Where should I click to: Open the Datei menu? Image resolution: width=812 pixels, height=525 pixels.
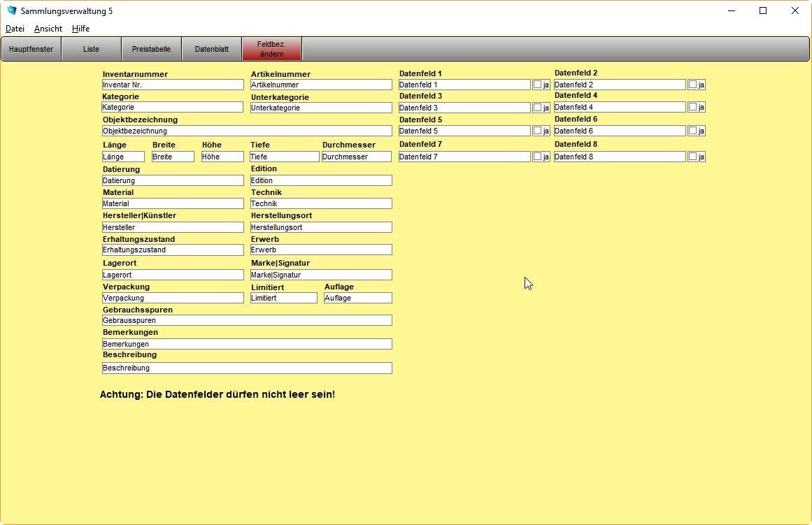(15, 29)
